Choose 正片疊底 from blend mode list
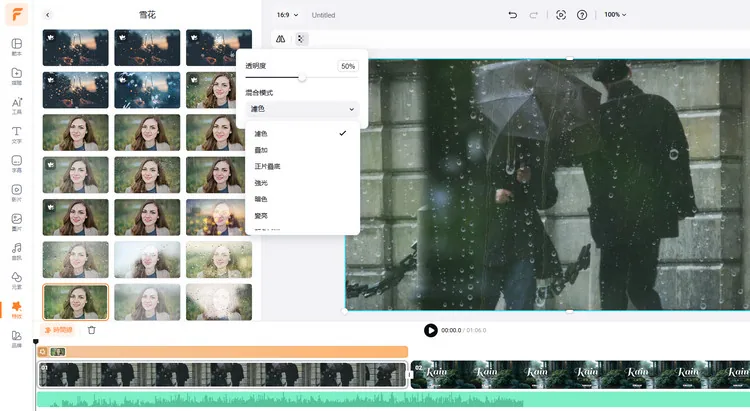Image resolution: width=750 pixels, height=411 pixels. pyautogui.click(x=267, y=166)
